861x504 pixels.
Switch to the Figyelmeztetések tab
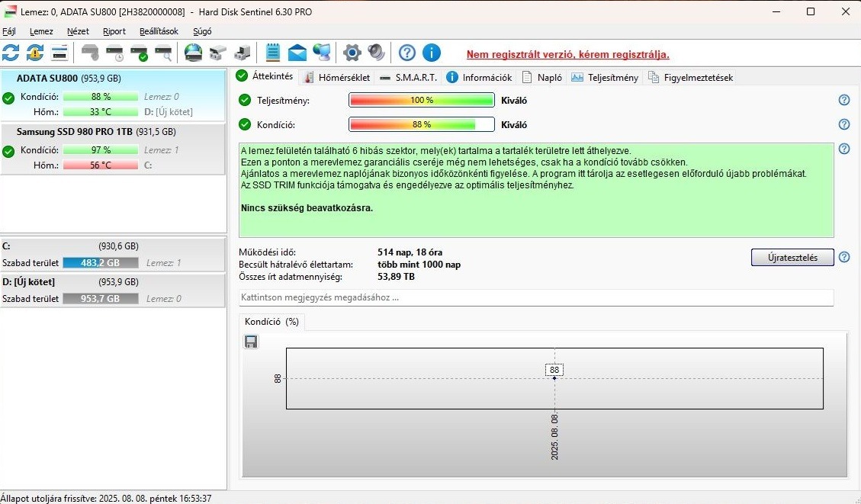[691, 78]
